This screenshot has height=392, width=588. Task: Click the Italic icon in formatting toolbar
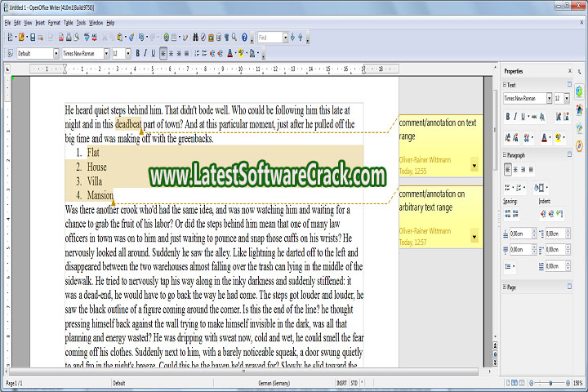tap(146, 53)
